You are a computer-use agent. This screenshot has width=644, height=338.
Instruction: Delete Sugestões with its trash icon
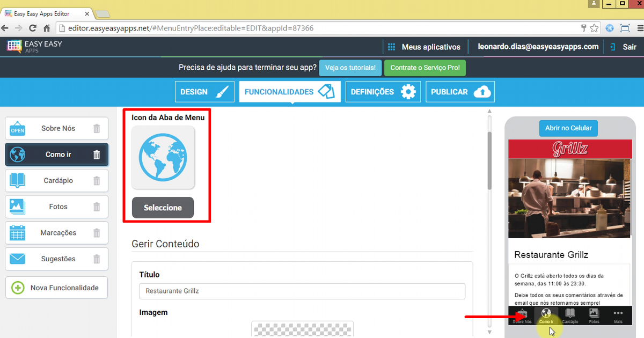pyautogui.click(x=97, y=259)
